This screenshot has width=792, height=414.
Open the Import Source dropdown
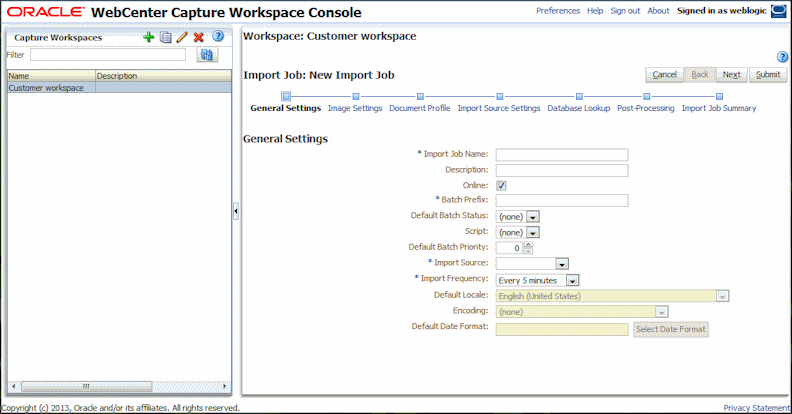coord(562,264)
